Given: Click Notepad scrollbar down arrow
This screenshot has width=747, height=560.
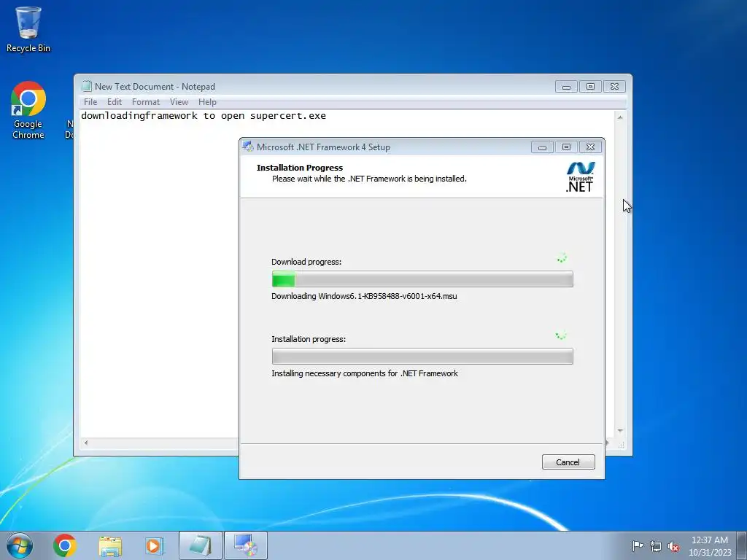Looking at the screenshot, I should pos(620,430).
